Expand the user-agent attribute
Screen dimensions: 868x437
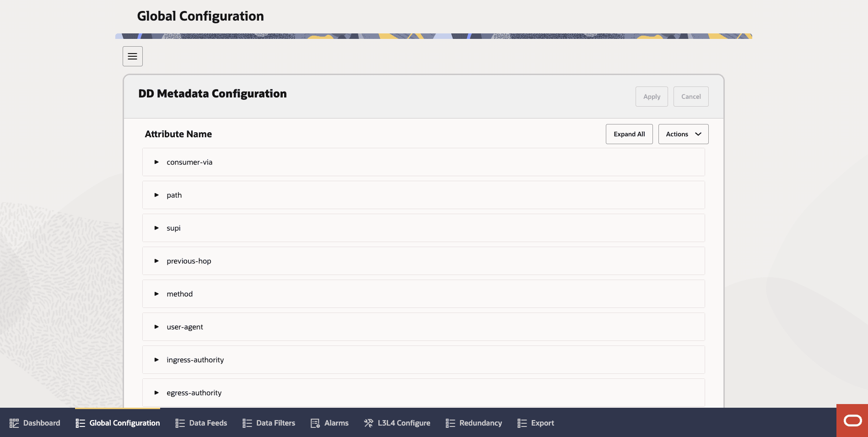pos(156,327)
